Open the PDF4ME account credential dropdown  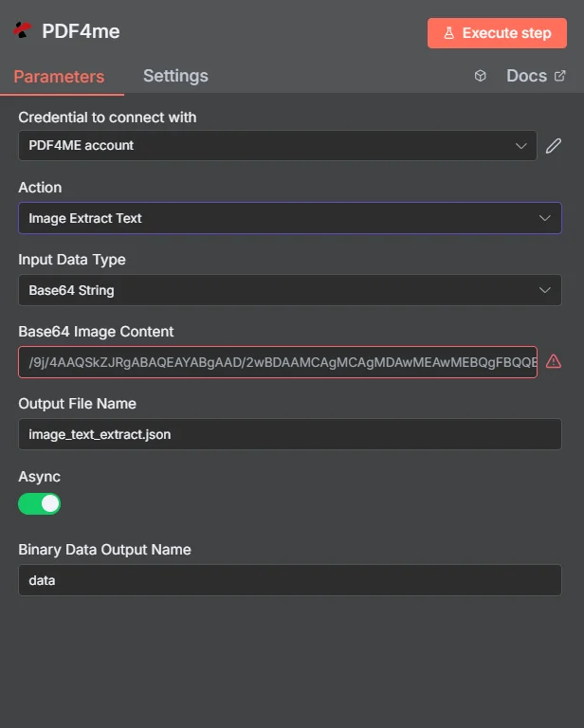[x=278, y=145]
